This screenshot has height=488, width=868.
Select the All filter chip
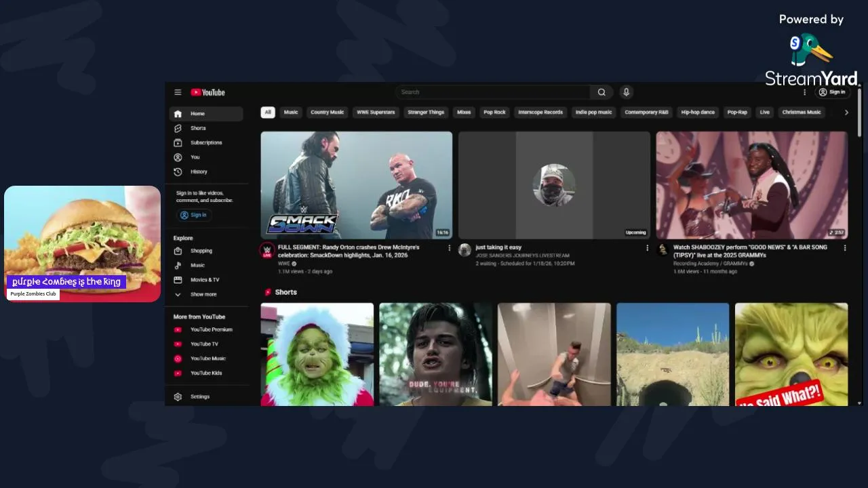pyautogui.click(x=268, y=113)
